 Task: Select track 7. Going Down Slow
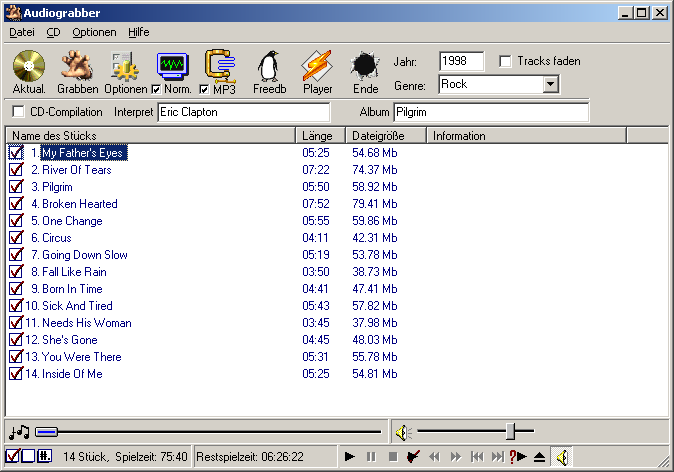pos(85,254)
